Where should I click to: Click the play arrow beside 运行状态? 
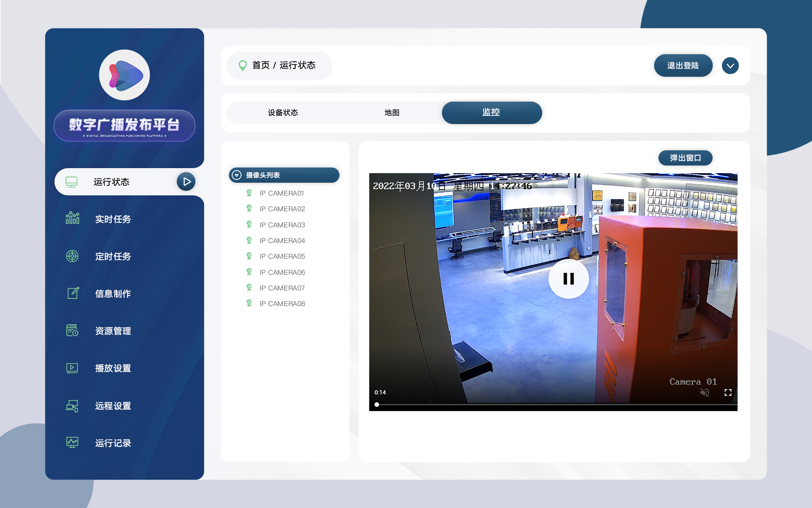point(186,182)
